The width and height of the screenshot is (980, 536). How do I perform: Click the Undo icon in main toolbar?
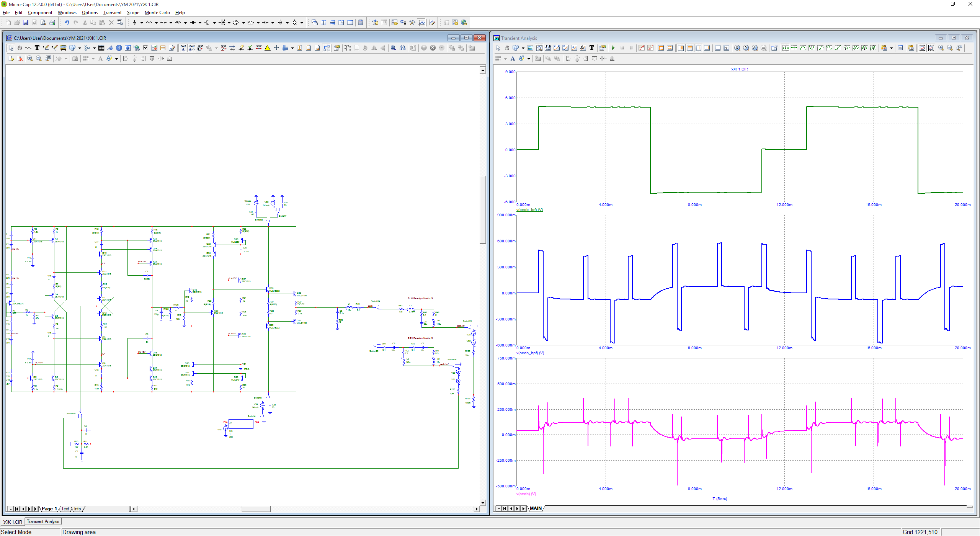click(67, 23)
